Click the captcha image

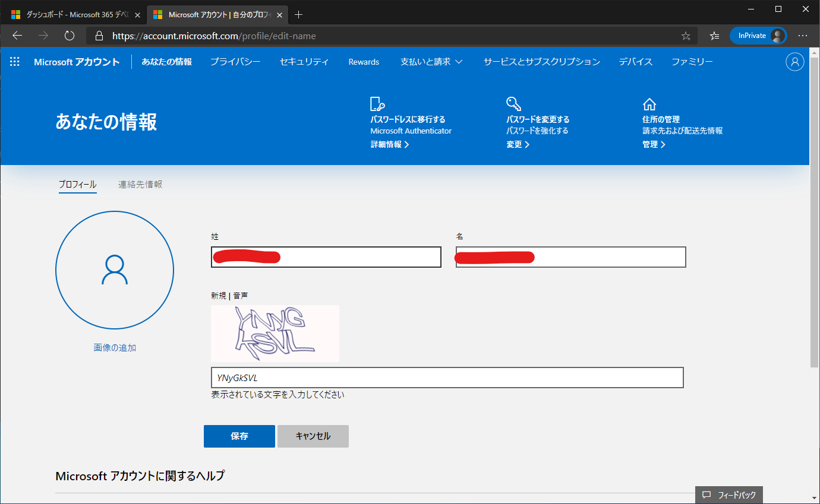pos(275,334)
